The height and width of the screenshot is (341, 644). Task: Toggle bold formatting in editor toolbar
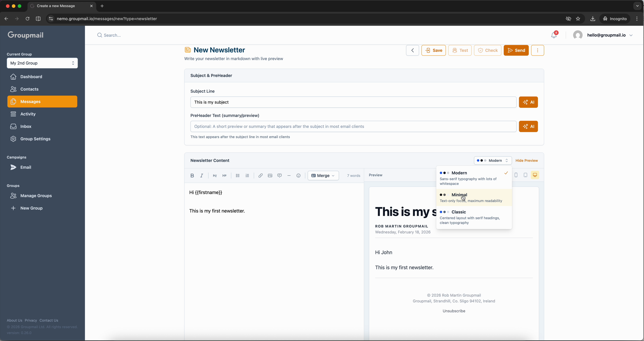(x=192, y=176)
